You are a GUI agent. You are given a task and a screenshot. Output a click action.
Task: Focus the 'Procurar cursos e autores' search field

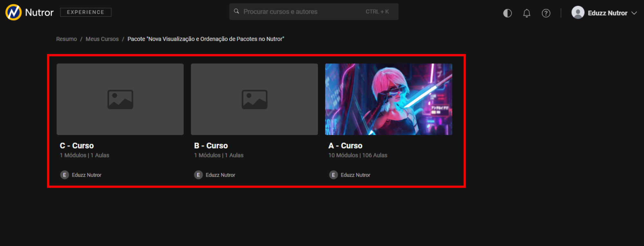tap(299, 12)
